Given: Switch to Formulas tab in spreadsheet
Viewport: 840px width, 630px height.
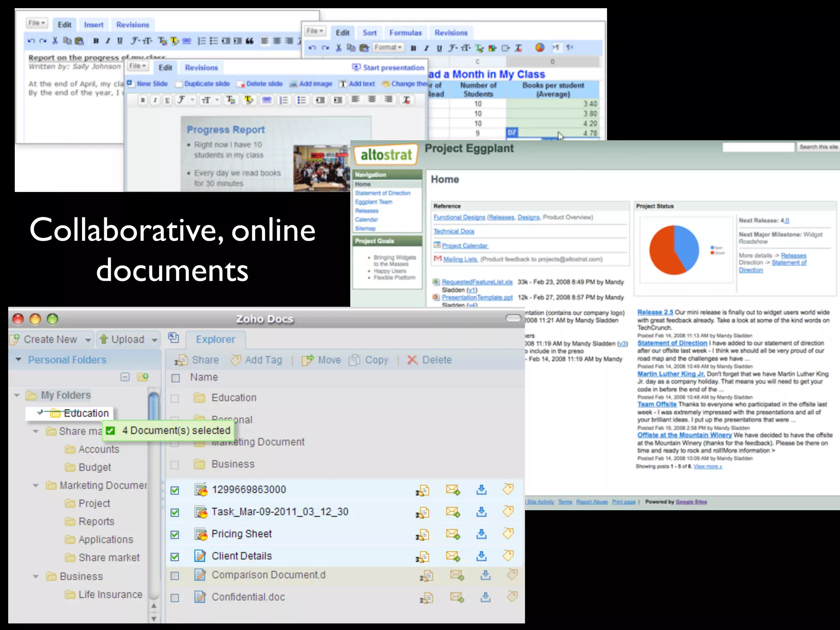Looking at the screenshot, I should coord(406,33).
